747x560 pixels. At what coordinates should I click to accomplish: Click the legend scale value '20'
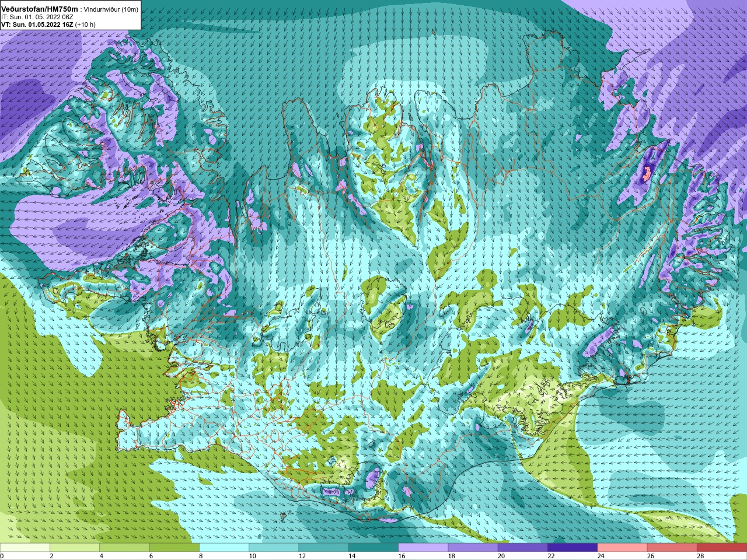pyautogui.click(x=501, y=556)
